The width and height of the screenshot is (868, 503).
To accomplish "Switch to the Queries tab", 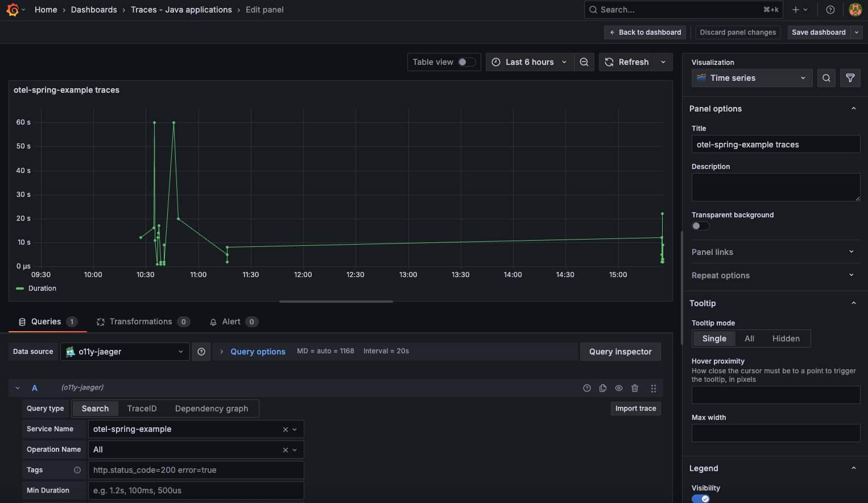I will pyautogui.click(x=48, y=322).
